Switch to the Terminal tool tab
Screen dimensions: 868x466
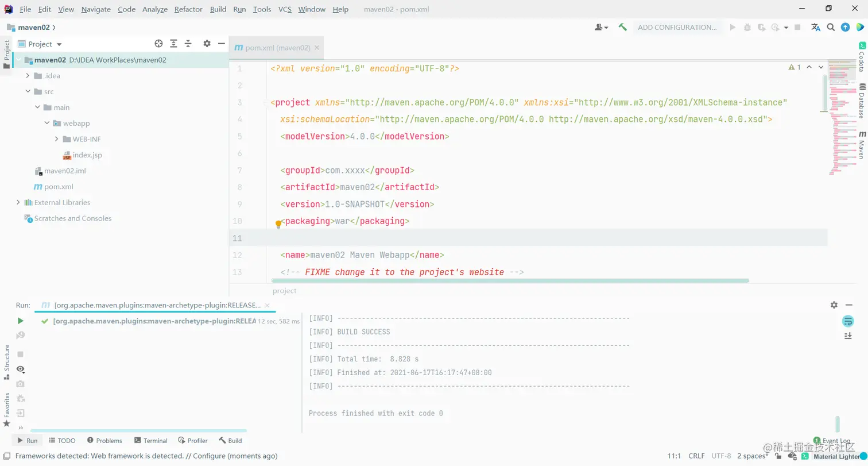150,441
